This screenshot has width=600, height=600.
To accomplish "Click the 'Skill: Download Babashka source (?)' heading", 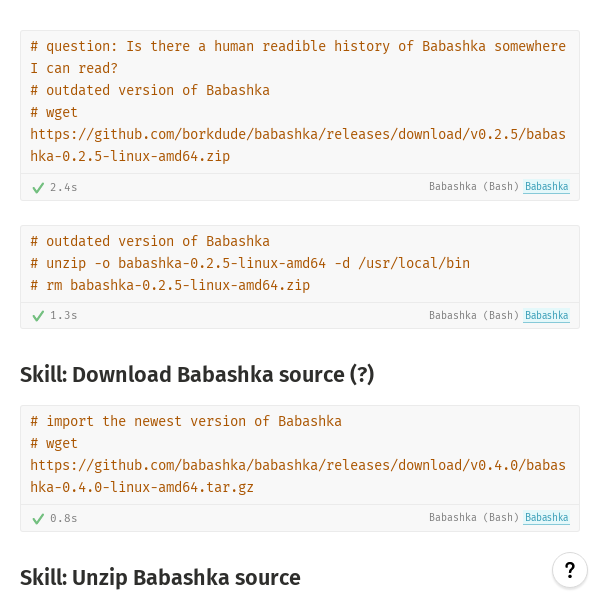I will coord(197,375).
